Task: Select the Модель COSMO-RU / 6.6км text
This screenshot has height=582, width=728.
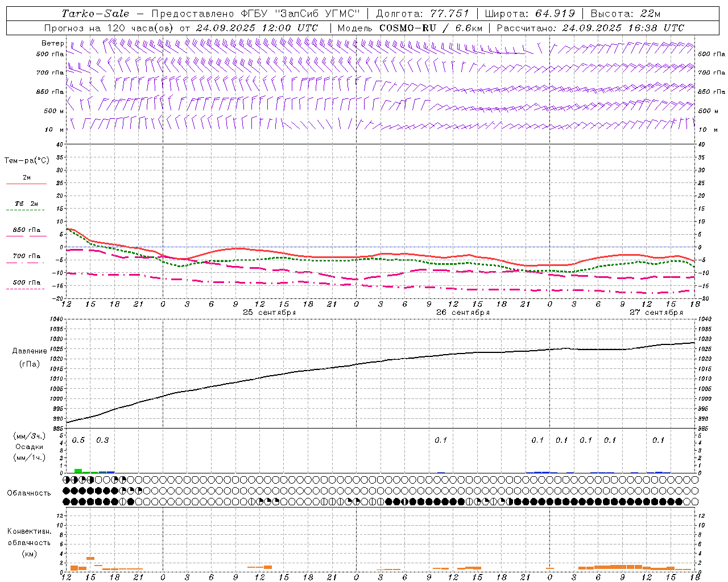Action: tap(409, 28)
